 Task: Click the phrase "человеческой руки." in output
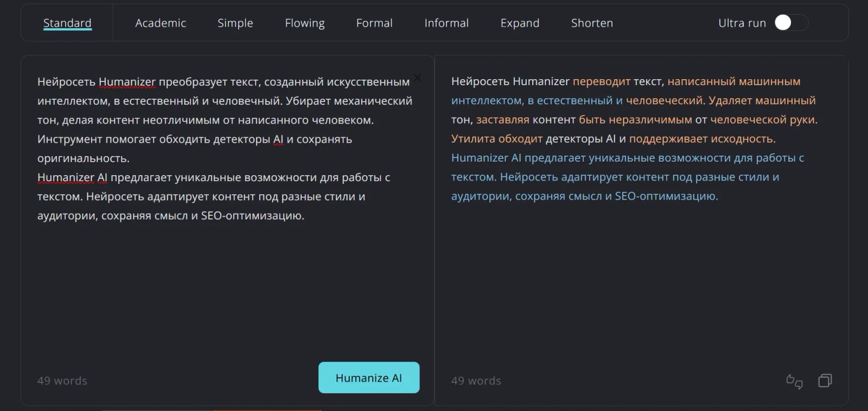coord(764,120)
